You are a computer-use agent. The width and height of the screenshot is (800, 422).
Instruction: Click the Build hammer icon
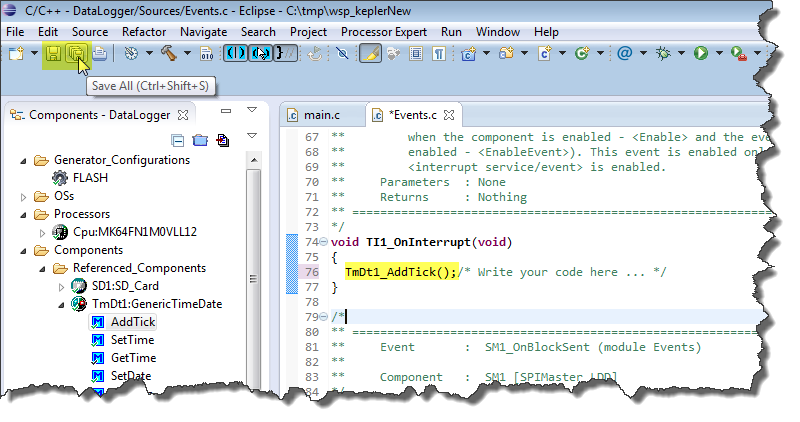(169, 53)
